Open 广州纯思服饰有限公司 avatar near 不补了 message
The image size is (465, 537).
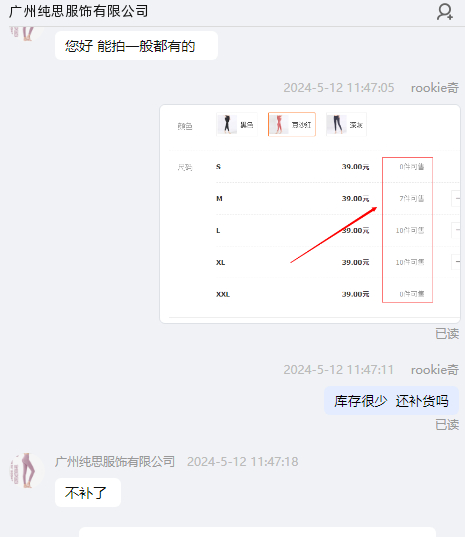pos(27,471)
